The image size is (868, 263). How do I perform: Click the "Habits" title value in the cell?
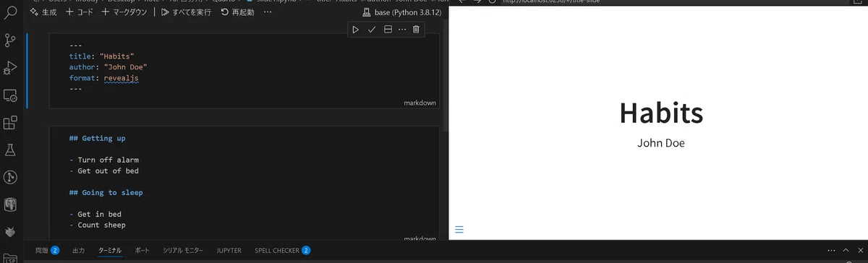117,56
